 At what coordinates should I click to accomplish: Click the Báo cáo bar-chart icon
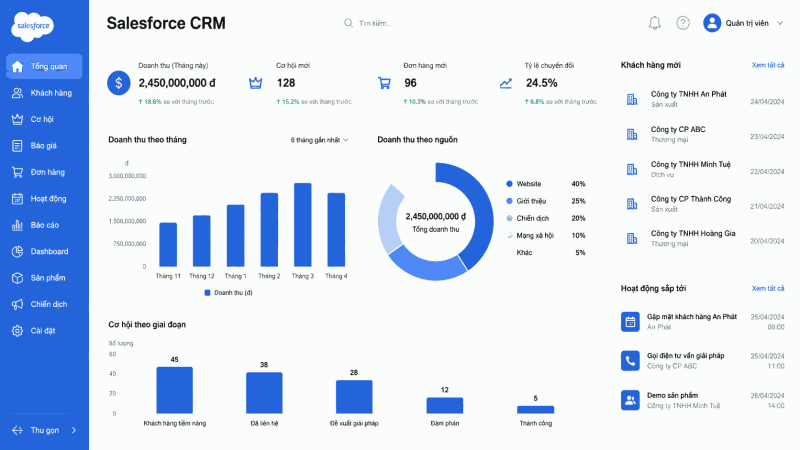click(17, 225)
